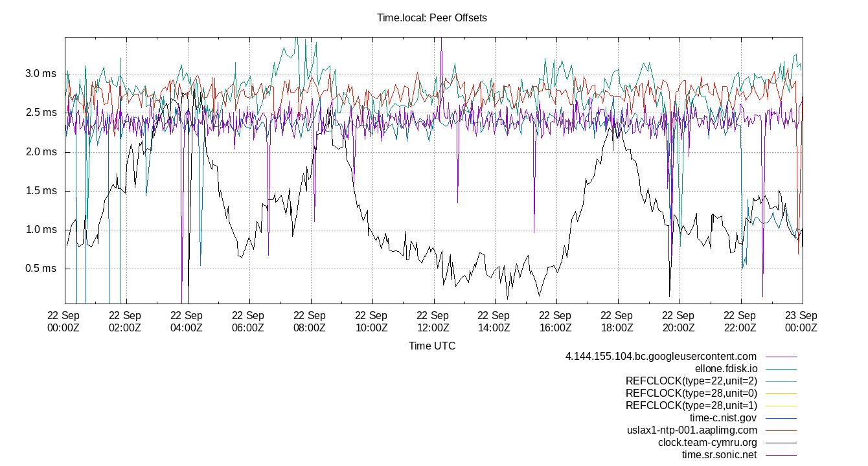The image size is (868, 466).
Task: Click the '22 Sep 00:00Z' x-axis tick label
Action: 63,322
